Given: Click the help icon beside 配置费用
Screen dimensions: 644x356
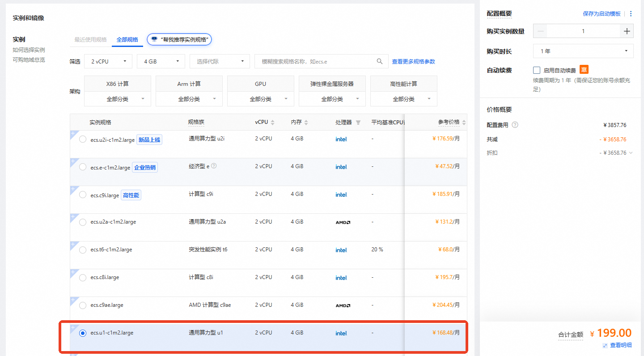Looking at the screenshot, I should coord(515,125).
